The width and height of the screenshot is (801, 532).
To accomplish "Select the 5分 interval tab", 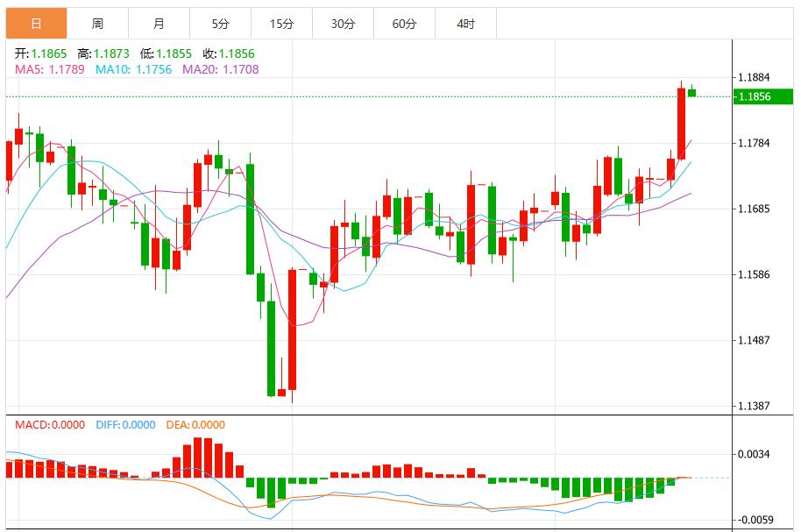I will [x=220, y=18].
